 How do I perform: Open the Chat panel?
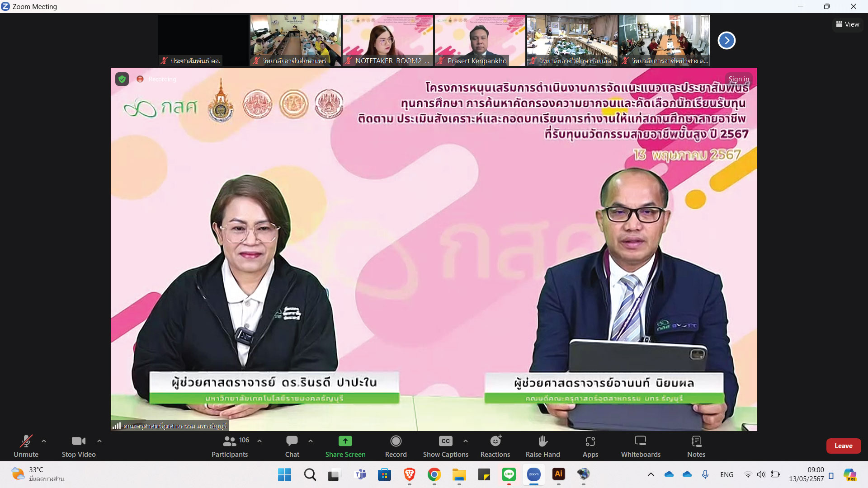point(292,446)
